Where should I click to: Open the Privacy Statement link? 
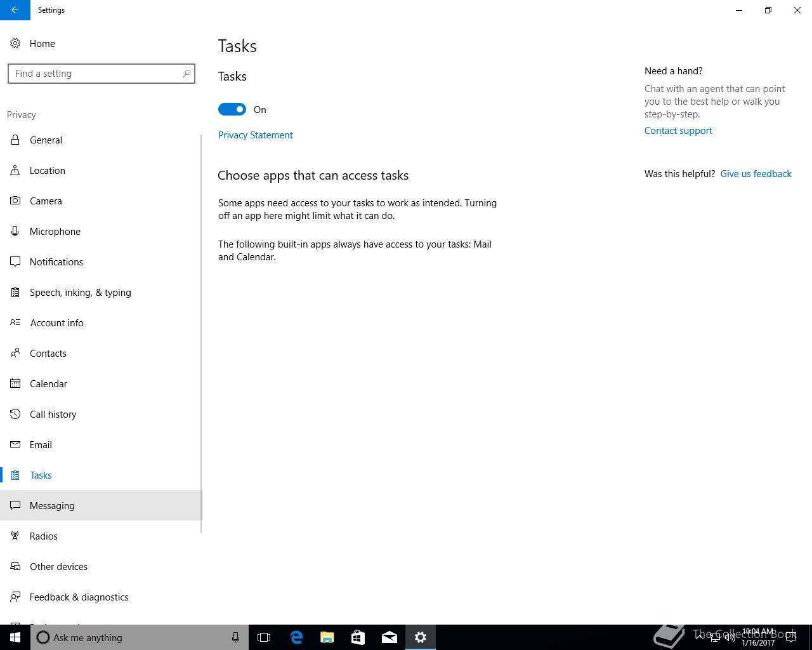256,135
